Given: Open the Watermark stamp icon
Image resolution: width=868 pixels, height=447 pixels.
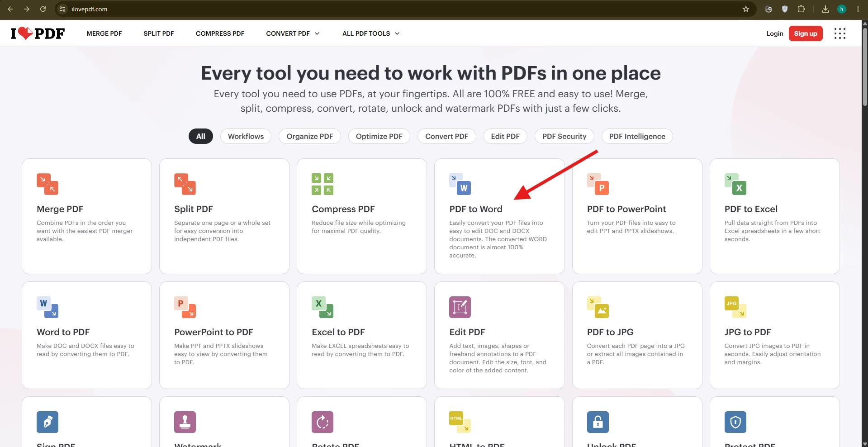Looking at the screenshot, I should click(x=185, y=422).
